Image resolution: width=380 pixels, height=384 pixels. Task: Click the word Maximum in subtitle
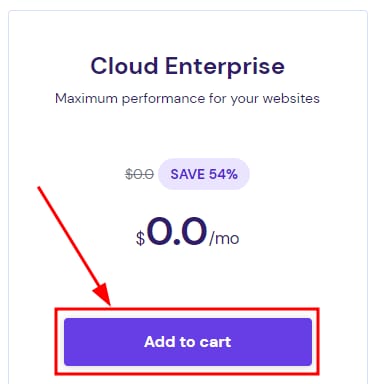point(86,98)
